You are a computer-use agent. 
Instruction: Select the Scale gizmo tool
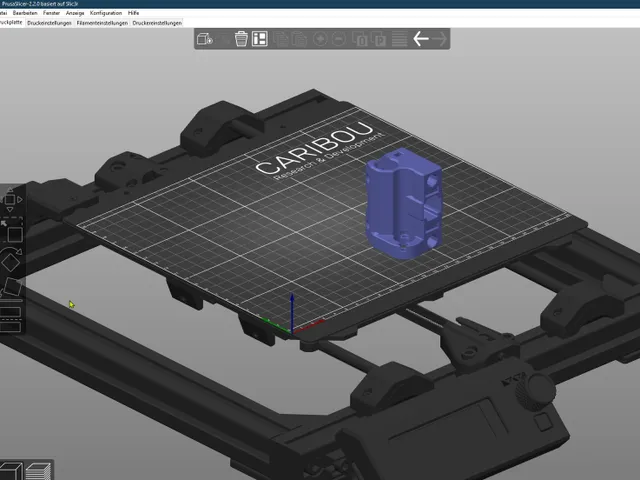tap(11, 231)
